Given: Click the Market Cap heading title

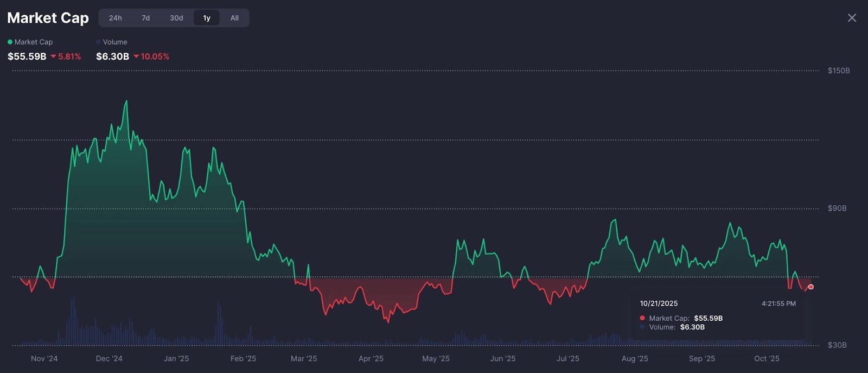Looking at the screenshot, I should [48, 18].
